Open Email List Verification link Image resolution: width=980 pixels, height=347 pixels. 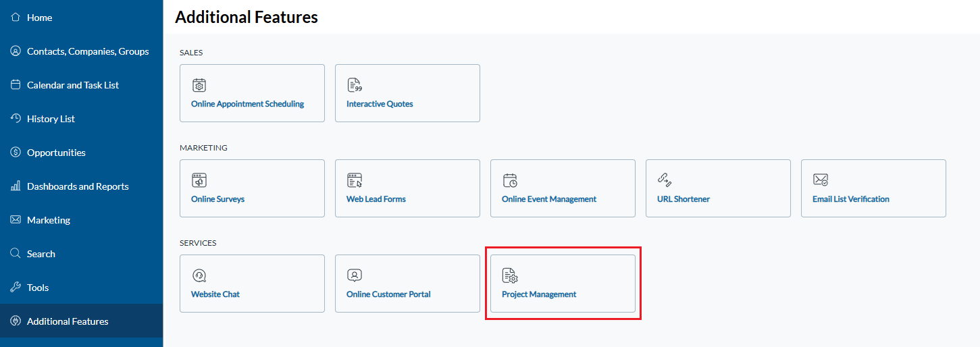851,199
